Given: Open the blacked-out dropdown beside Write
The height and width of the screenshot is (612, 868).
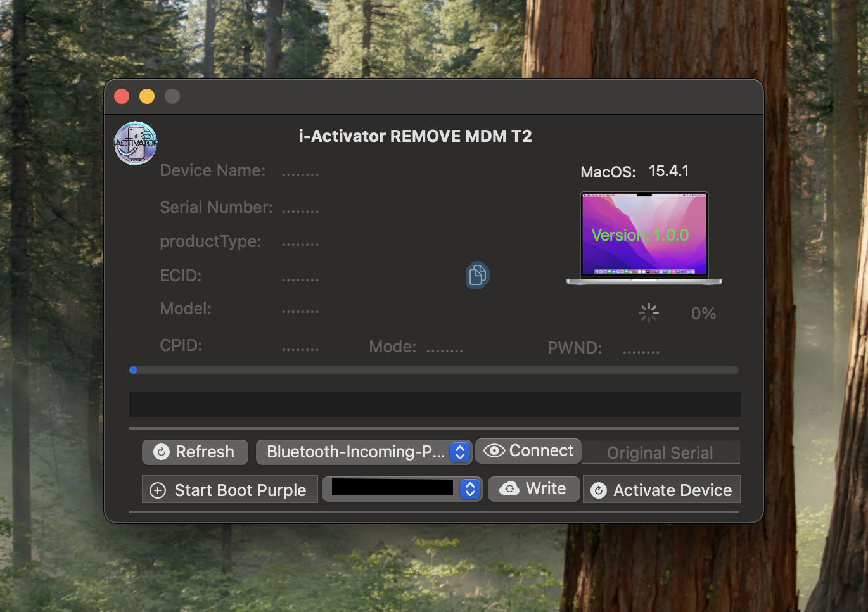Looking at the screenshot, I should tap(402, 489).
